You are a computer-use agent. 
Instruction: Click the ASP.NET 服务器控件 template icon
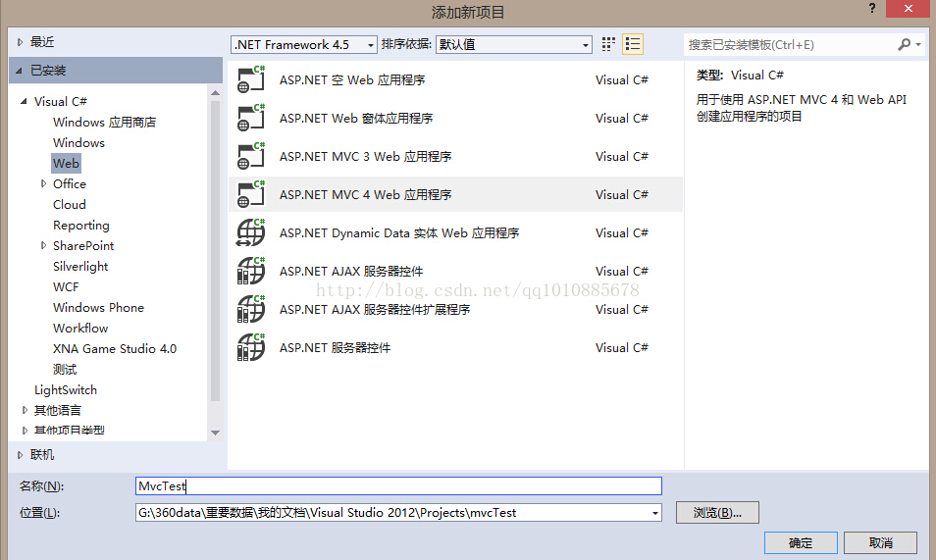pyautogui.click(x=251, y=347)
